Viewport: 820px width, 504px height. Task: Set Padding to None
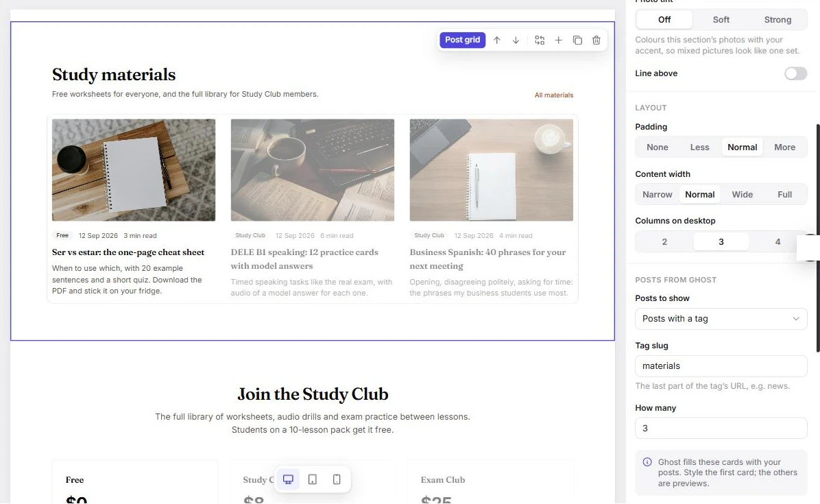(658, 147)
